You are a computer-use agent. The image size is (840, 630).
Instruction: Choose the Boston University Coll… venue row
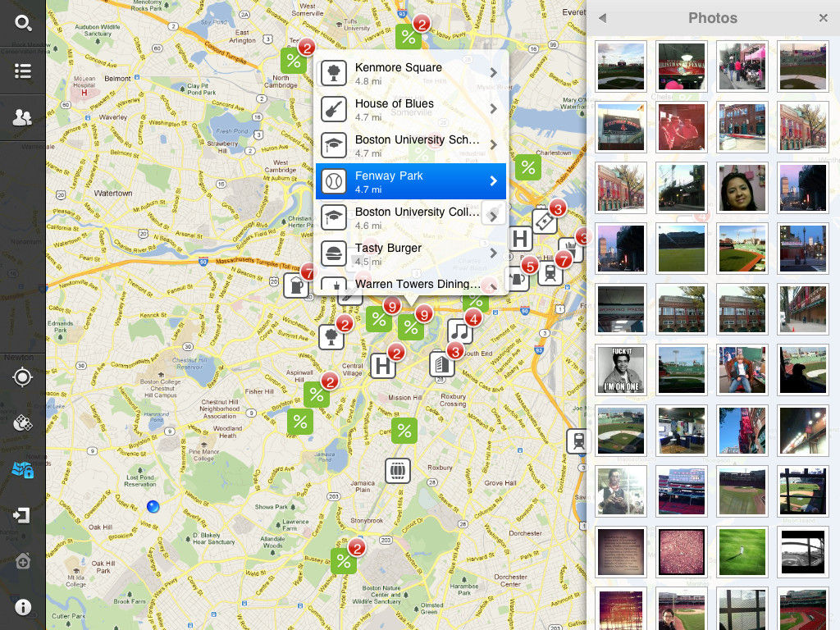(x=411, y=217)
